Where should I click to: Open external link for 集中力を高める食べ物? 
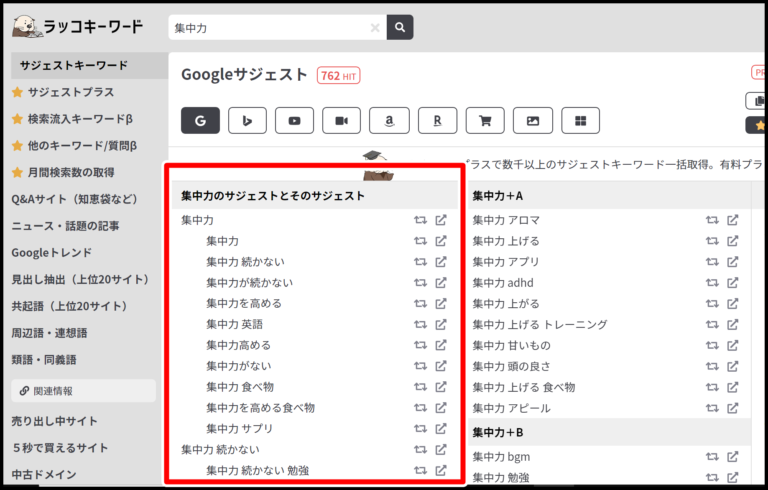[x=441, y=408]
